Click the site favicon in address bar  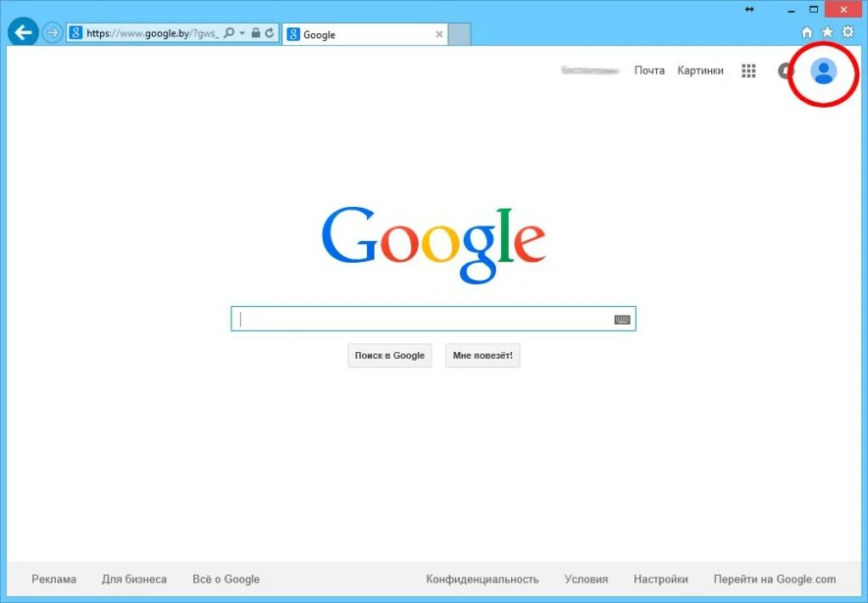click(x=75, y=33)
